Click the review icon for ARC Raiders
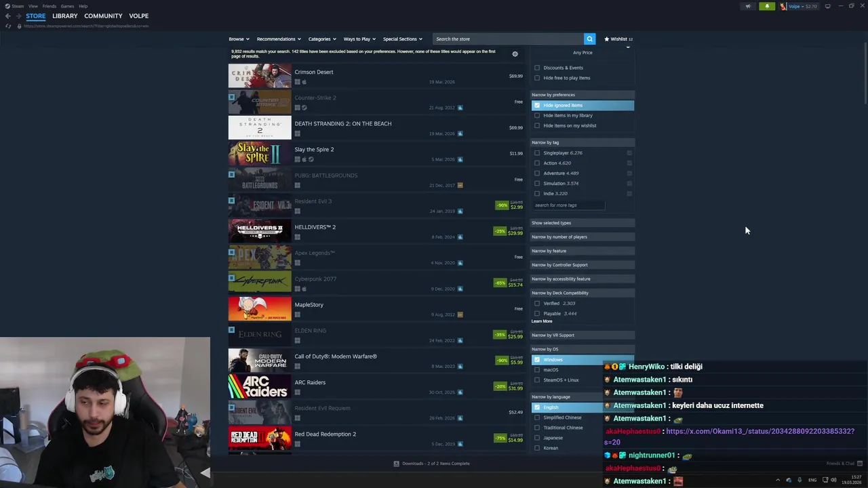The image size is (868, 488). click(x=460, y=392)
